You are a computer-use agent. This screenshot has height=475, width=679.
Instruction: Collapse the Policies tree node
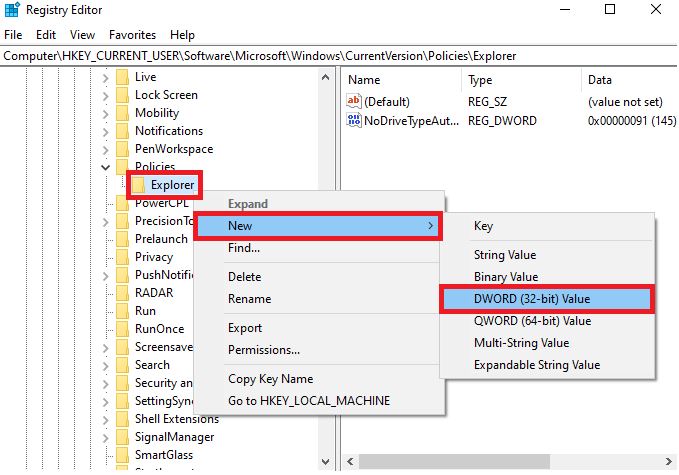tap(106, 167)
